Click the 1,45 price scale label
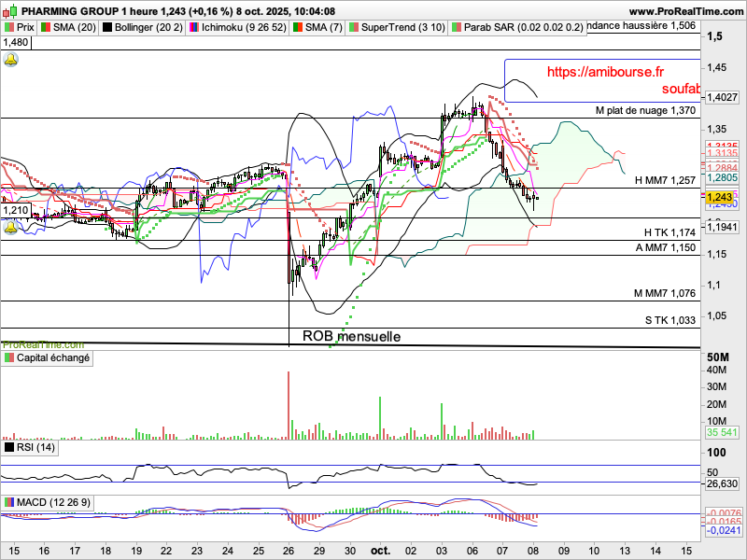The image size is (747, 560). 717,67
